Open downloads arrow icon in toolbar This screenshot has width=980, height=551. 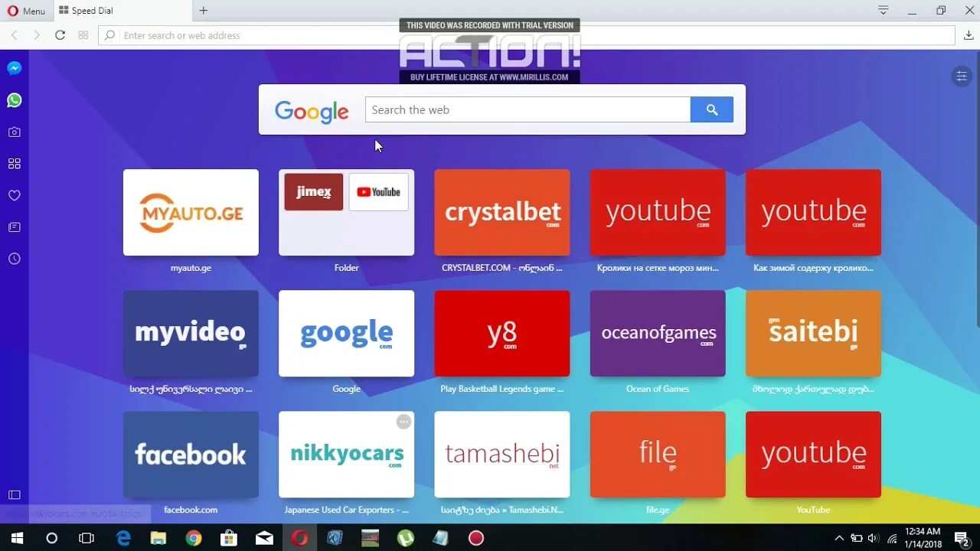(x=969, y=35)
